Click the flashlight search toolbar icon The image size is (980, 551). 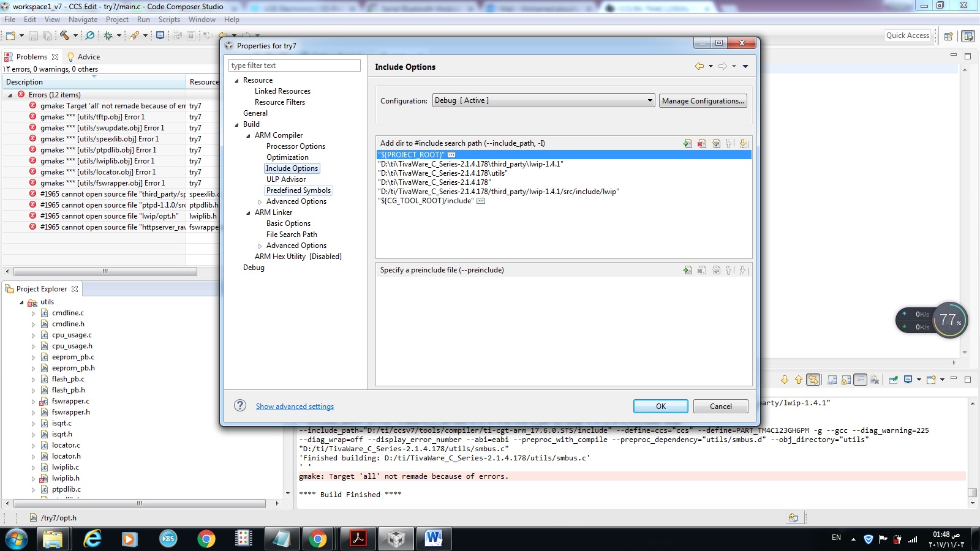(134, 36)
